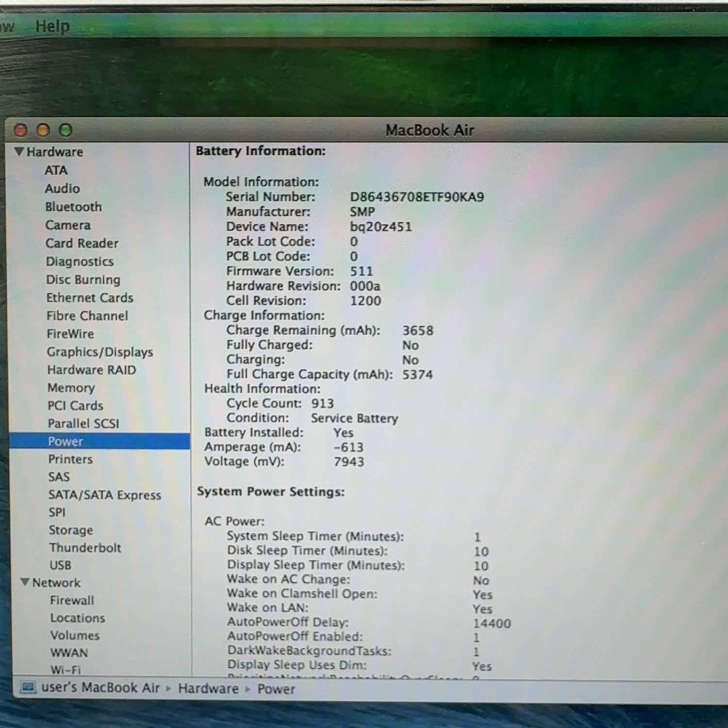
Task: Select USB in the sidebar
Action: pos(60,565)
